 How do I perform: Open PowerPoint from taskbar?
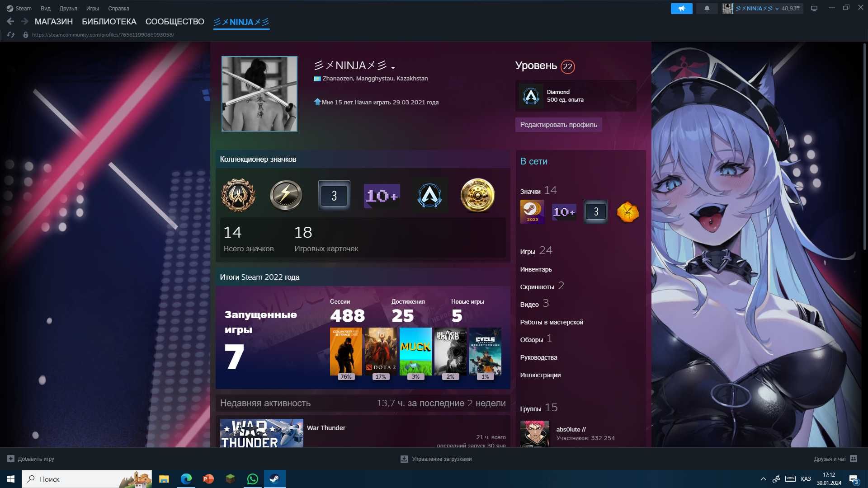coord(208,479)
